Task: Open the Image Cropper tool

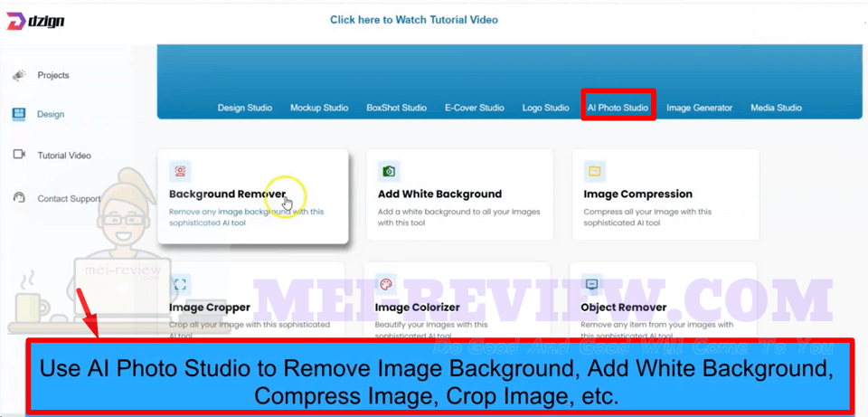Action: click(251, 300)
